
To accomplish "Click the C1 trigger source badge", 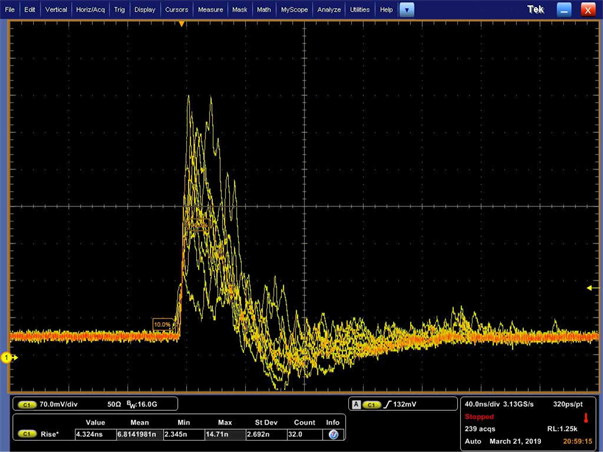I will 371,404.
